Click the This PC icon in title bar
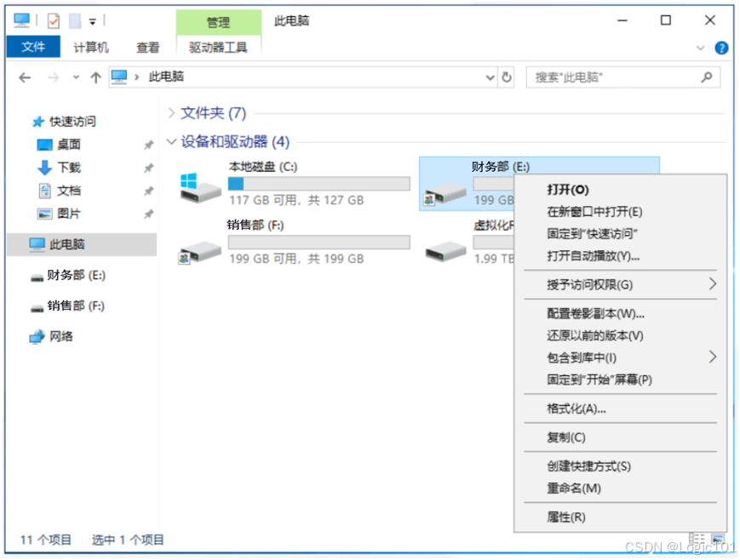The image size is (740, 560). click(x=21, y=20)
